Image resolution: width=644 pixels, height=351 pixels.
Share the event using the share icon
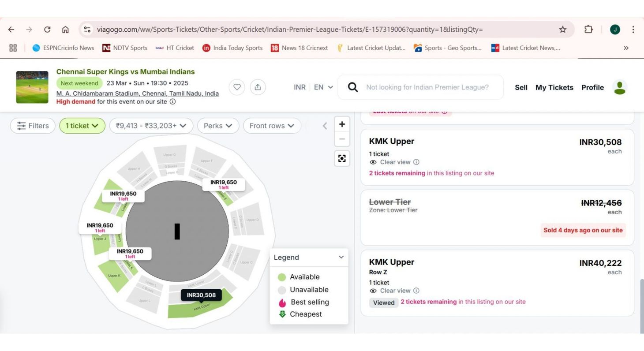[258, 87]
